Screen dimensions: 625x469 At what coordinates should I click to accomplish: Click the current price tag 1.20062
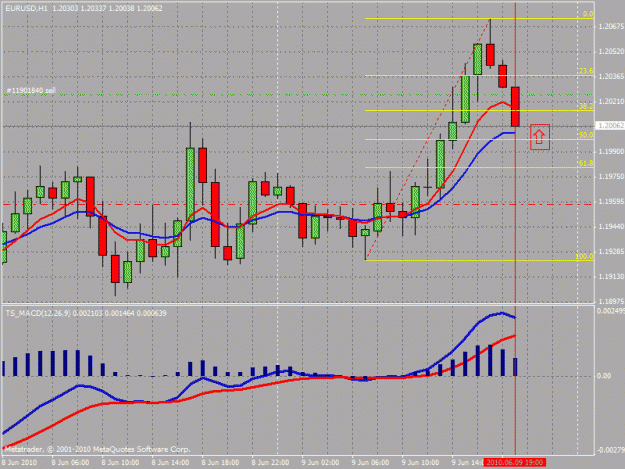(610, 126)
